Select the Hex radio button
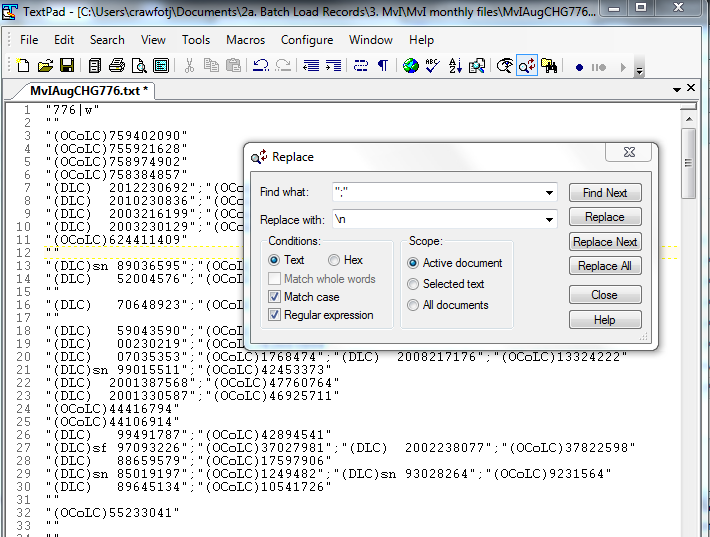This screenshot has height=537, width=710. [x=334, y=260]
